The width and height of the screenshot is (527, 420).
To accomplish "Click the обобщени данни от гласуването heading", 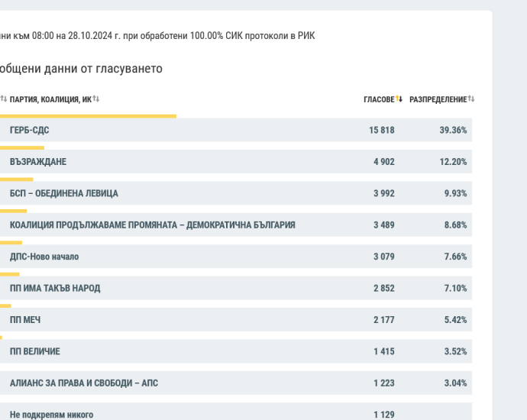I will [81, 69].
